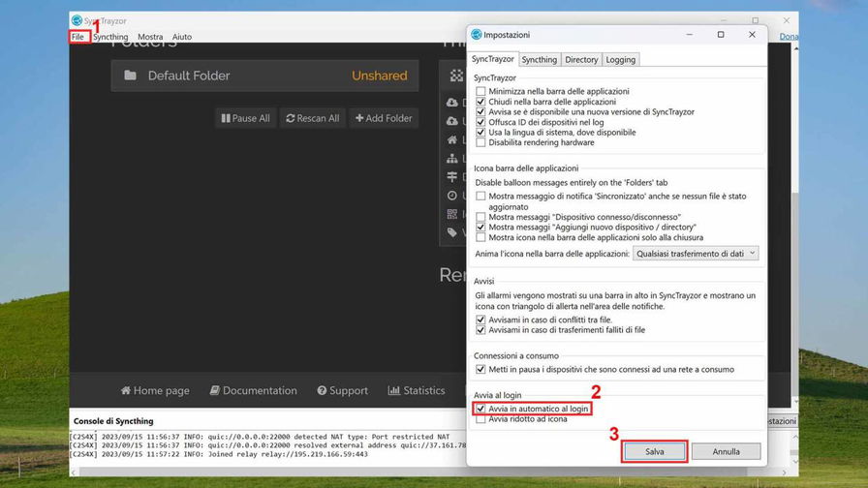
Task: Toggle 'Usa la lingua di sistema' checkbox
Action: point(480,133)
